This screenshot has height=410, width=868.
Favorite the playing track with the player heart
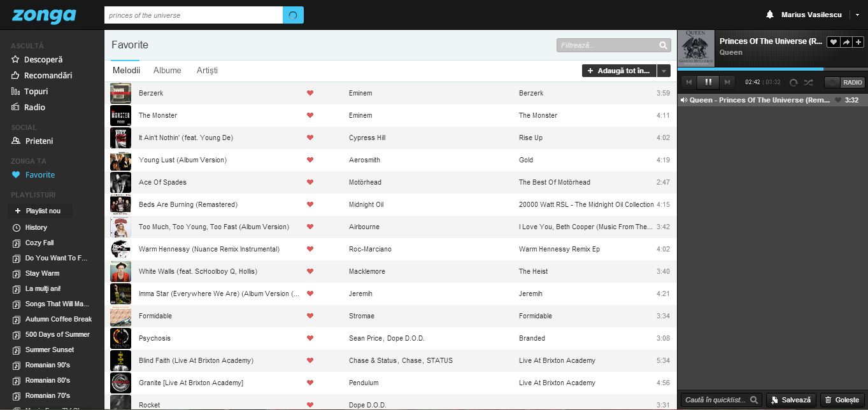[x=833, y=42]
